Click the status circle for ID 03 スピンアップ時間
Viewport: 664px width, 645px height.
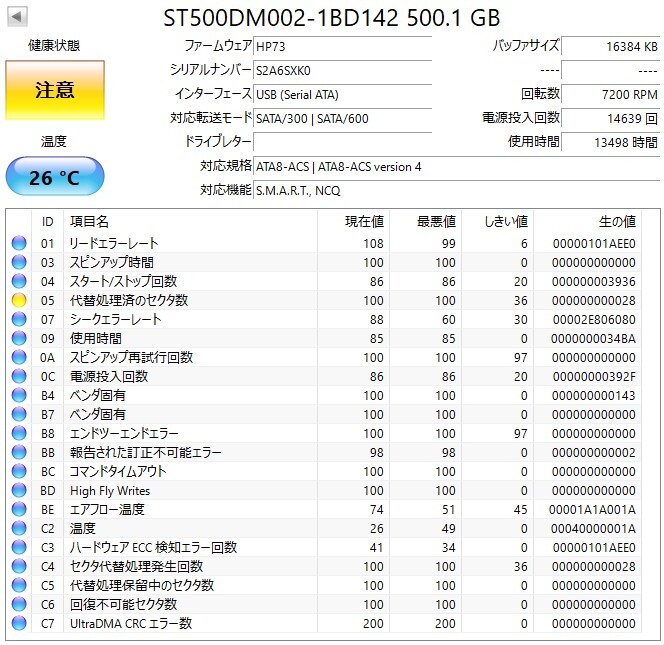pyautogui.click(x=19, y=262)
